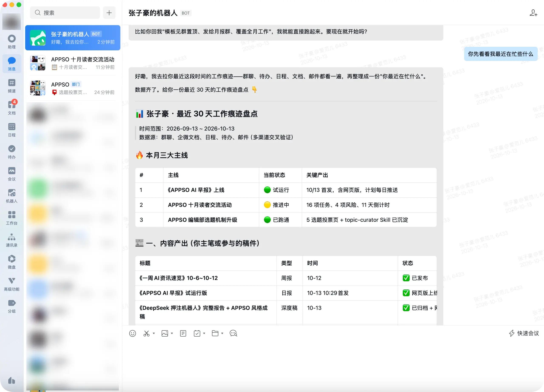The width and height of the screenshot is (544, 392).
Task: Click the folder file icon in toolbar
Action: click(215, 333)
